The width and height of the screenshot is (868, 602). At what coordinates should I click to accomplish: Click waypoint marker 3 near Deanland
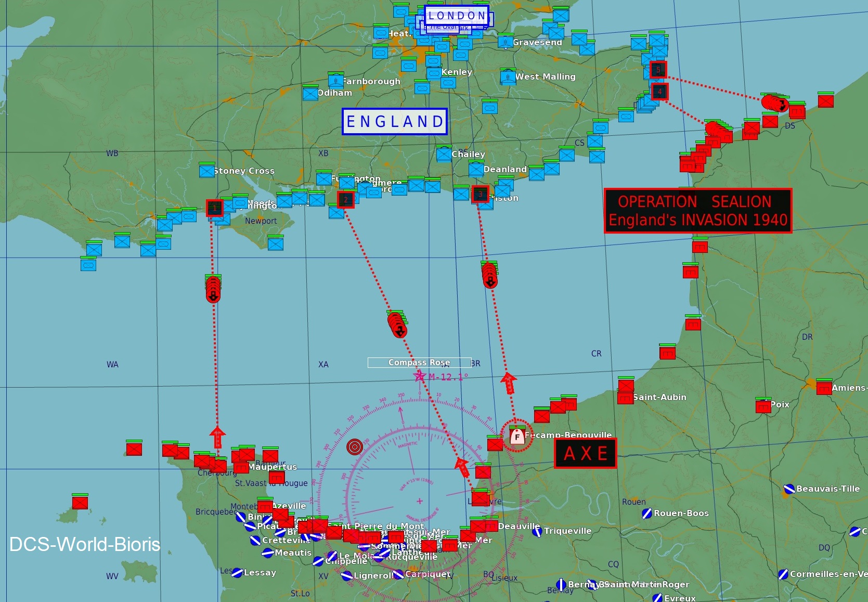(x=480, y=194)
